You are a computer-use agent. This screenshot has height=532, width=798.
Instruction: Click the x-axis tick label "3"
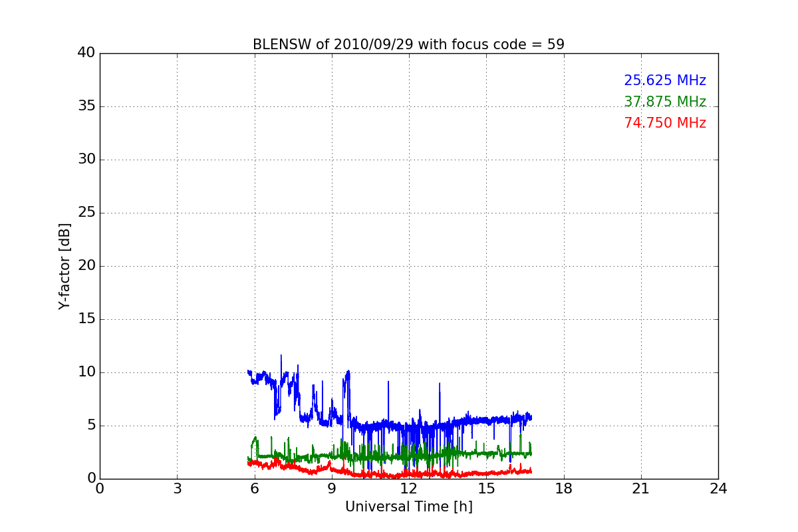(177, 488)
